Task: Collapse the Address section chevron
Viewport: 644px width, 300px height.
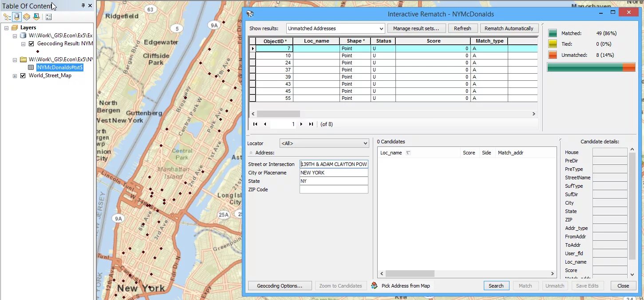Action: 251,153
